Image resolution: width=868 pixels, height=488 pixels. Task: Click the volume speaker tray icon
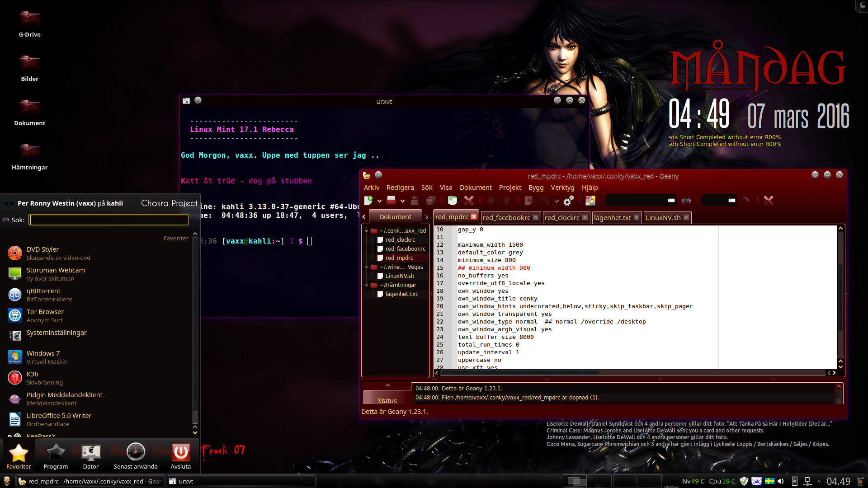(x=781, y=481)
